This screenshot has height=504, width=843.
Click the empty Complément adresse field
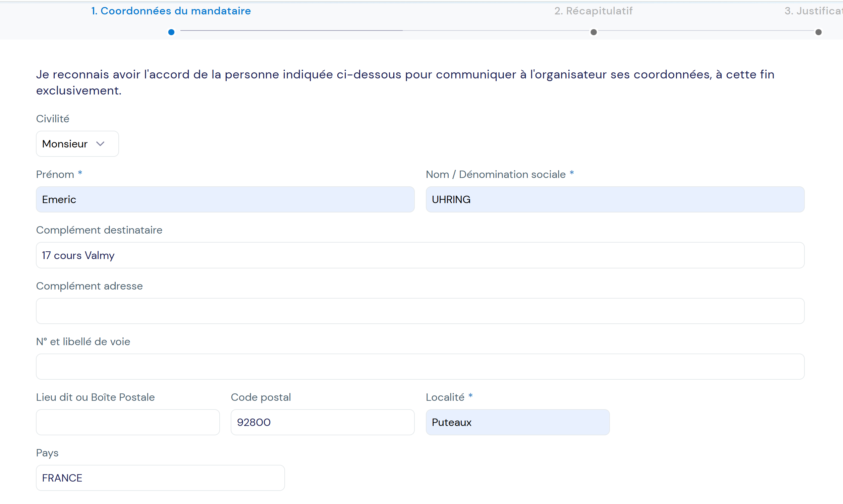pyautogui.click(x=420, y=311)
